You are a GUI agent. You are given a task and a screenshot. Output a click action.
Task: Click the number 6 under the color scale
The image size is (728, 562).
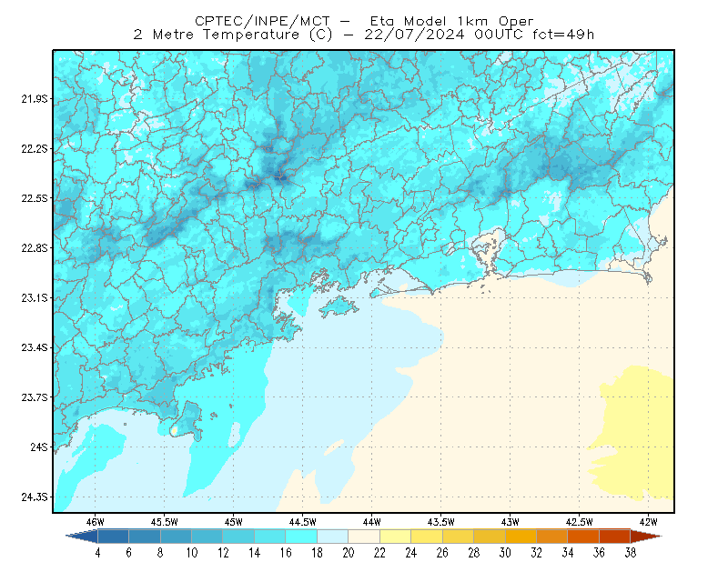tap(128, 553)
